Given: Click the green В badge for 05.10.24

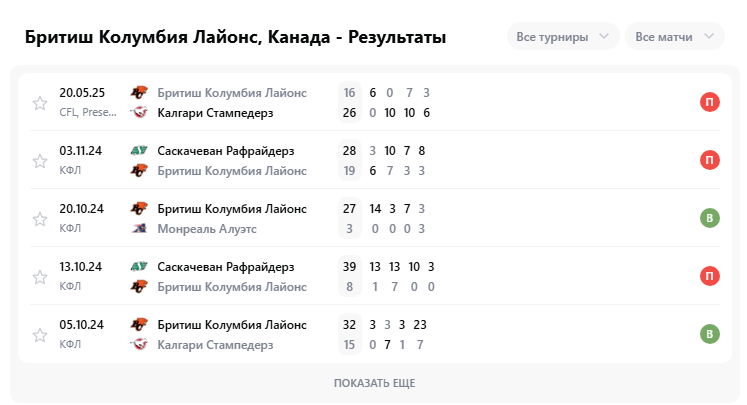Looking at the screenshot, I should coord(709,334).
